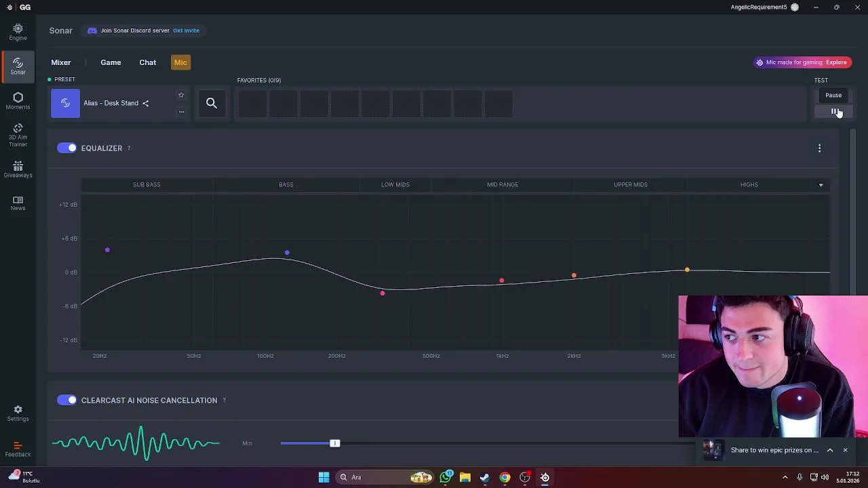Switch to the Mixer tab
The height and width of the screenshot is (488, 868).
tap(61, 62)
